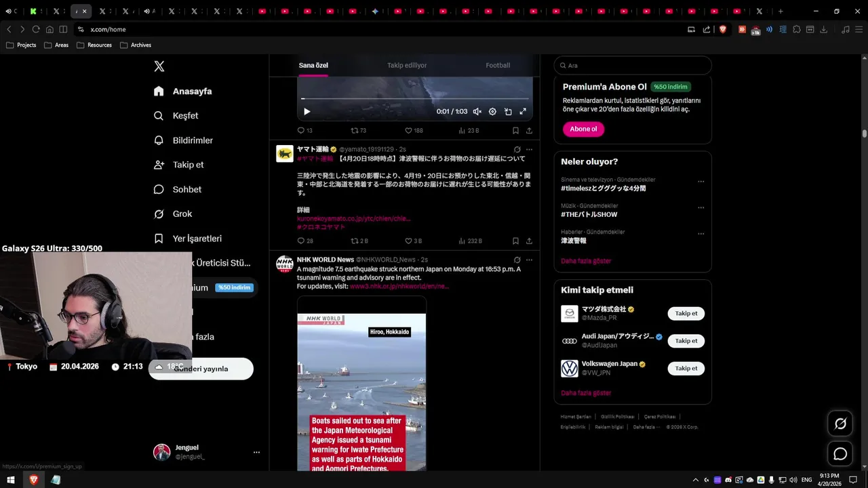Open options for #THEバトルSHOW trend
Screen dimensions: 868x488
coord(701,207)
